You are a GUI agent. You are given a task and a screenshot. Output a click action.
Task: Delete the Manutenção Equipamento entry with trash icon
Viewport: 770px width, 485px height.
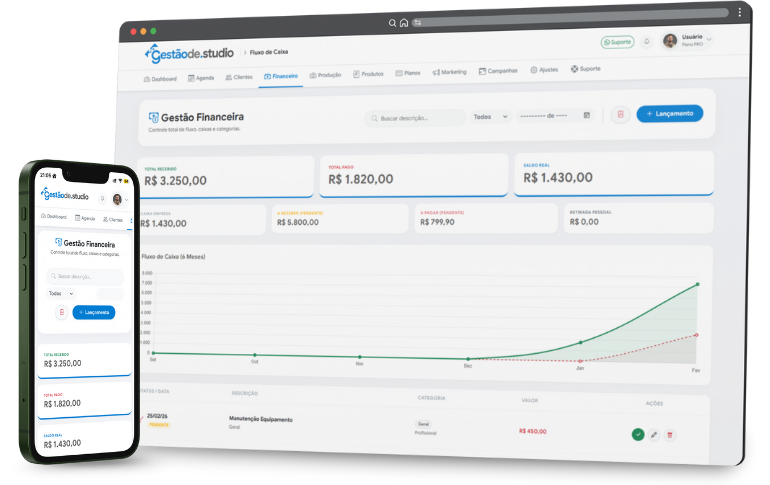click(x=670, y=434)
